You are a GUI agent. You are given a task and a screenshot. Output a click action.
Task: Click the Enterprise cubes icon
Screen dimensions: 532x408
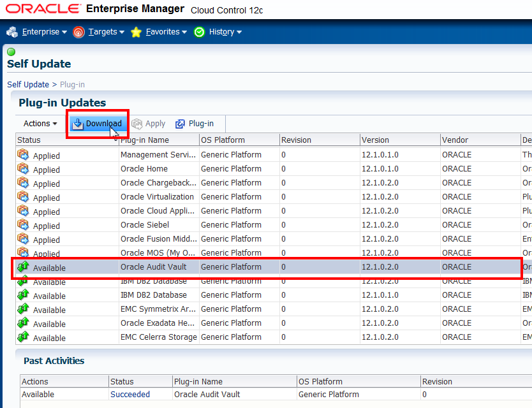point(12,32)
